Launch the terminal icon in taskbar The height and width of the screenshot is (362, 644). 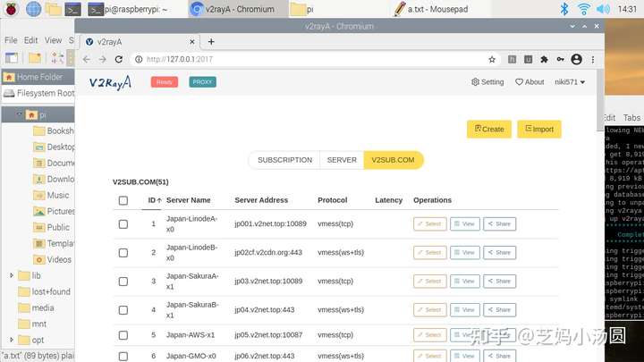(73, 9)
